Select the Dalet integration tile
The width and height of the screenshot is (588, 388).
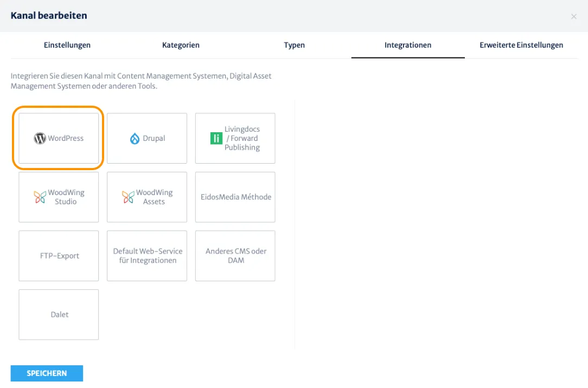[59, 315]
